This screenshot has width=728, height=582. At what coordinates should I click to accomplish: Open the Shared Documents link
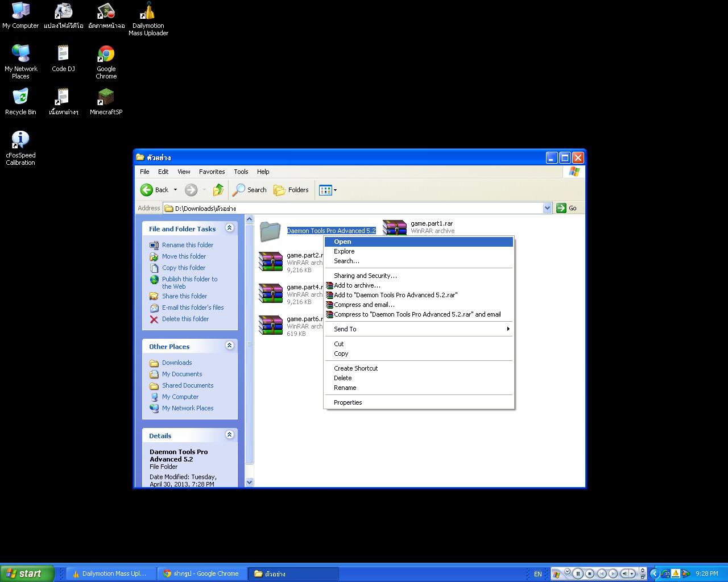click(x=188, y=385)
